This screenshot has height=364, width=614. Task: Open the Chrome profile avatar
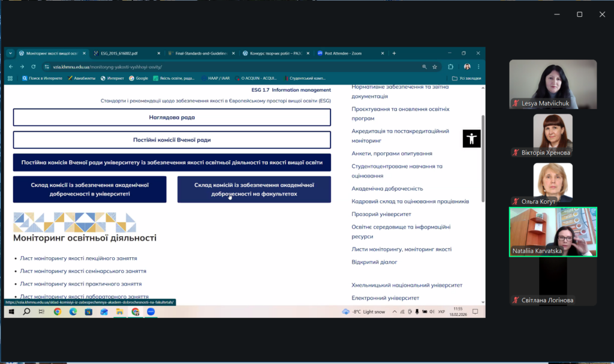point(467,67)
